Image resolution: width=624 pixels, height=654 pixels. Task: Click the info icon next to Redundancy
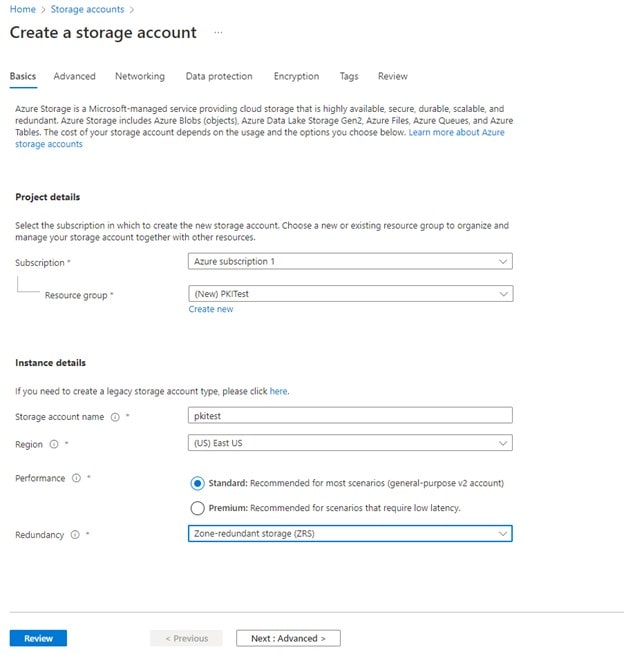click(75, 535)
